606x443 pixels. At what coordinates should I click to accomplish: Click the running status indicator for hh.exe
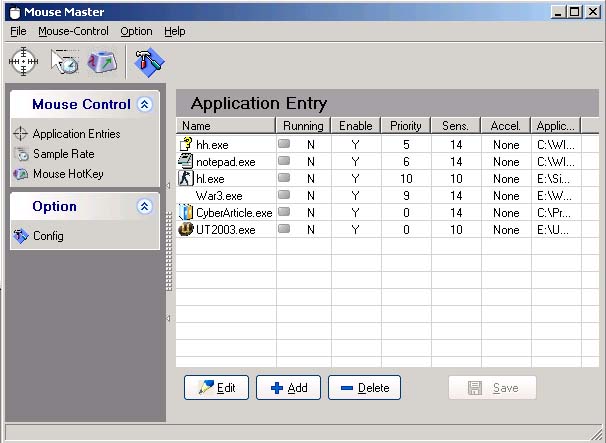pos(284,143)
